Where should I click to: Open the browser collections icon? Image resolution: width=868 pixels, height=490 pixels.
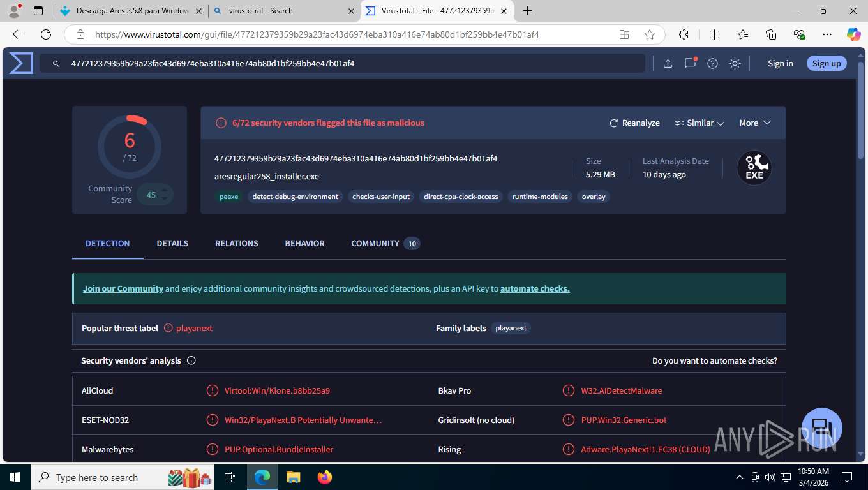click(771, 34)
